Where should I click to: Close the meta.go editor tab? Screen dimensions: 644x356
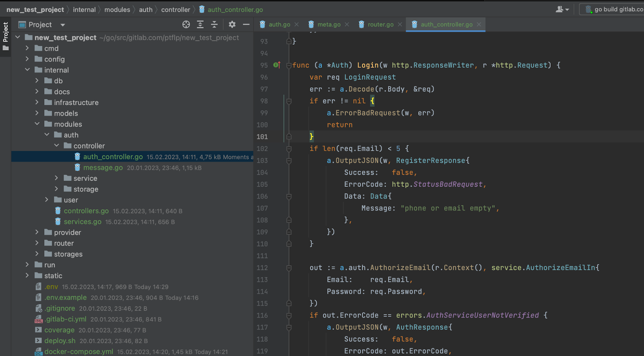[347, 25]
